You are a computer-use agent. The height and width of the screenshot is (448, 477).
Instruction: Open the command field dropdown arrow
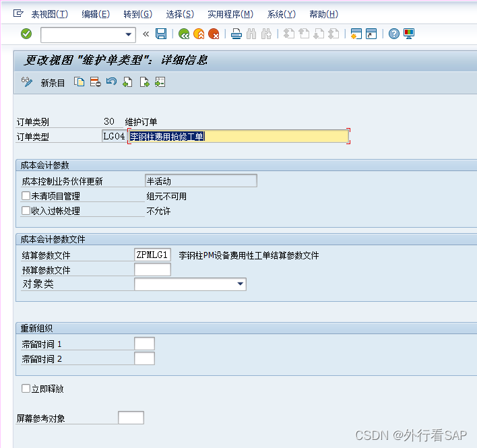tap(129, 34)
